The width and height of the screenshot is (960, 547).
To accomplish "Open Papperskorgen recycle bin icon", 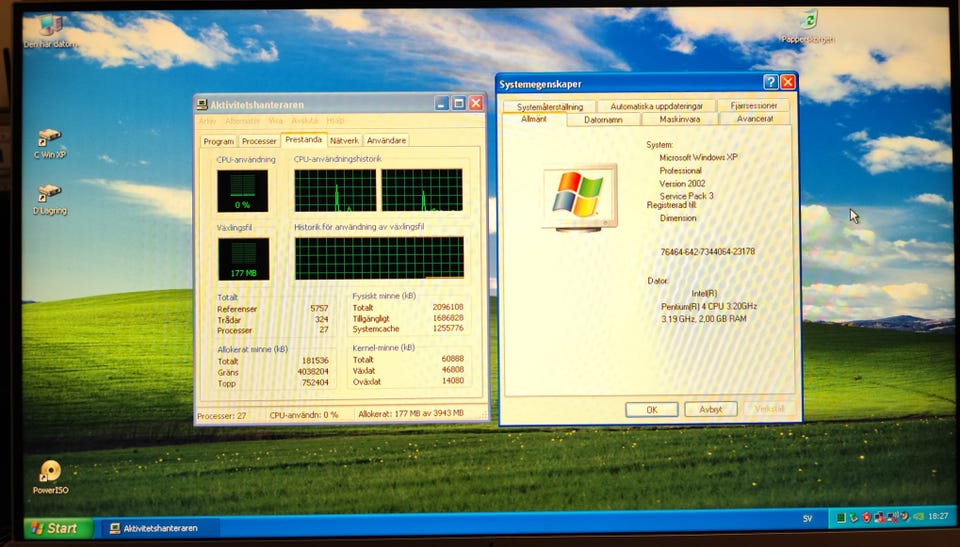I will [807, 21].
